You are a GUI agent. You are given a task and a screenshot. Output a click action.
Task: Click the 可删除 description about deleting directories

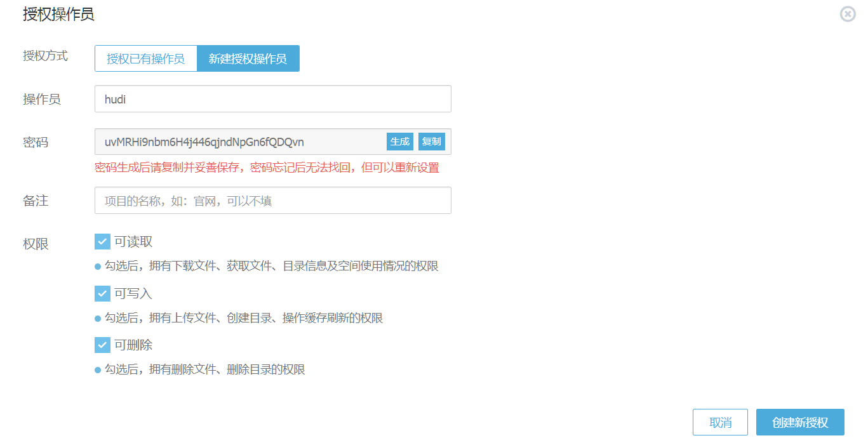(x=204, y=369)
